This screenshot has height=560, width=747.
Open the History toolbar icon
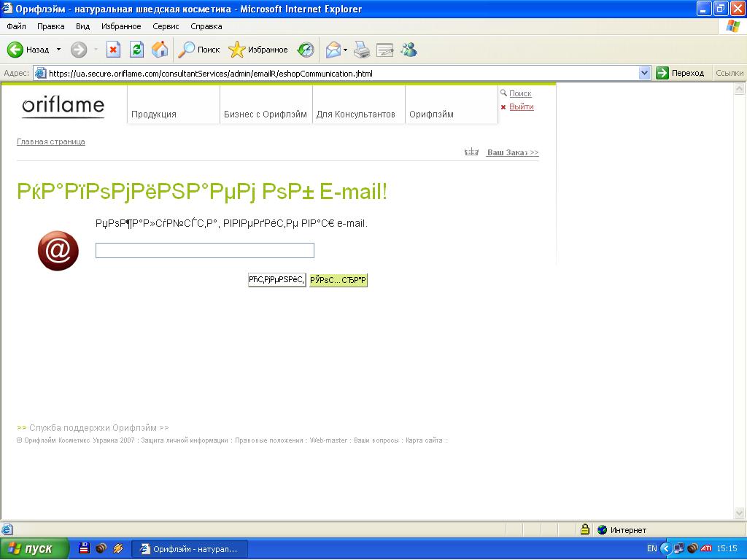tap(306, 50)
